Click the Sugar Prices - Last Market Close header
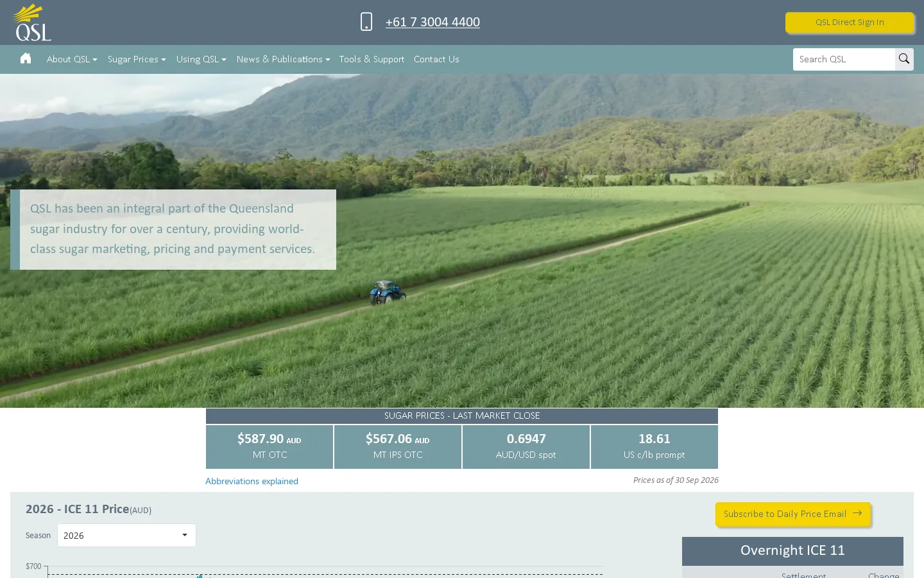924x578 pixels. [x=462, y=416]
